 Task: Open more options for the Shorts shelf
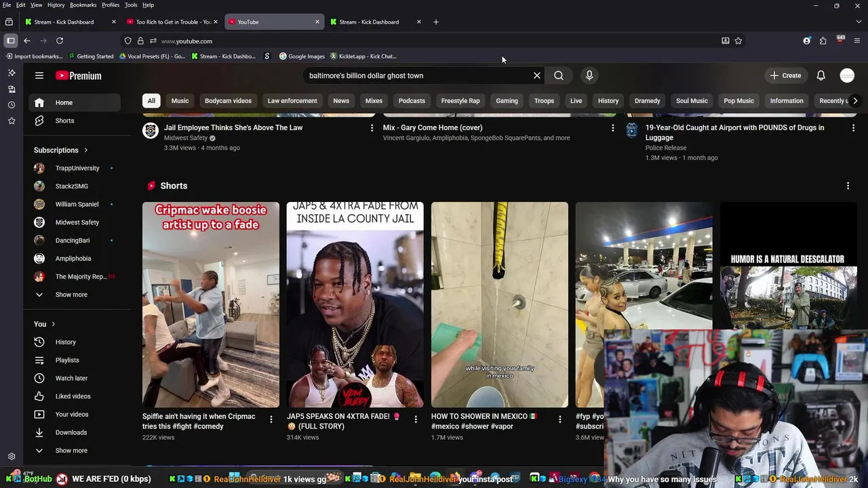tap(848, 186)
